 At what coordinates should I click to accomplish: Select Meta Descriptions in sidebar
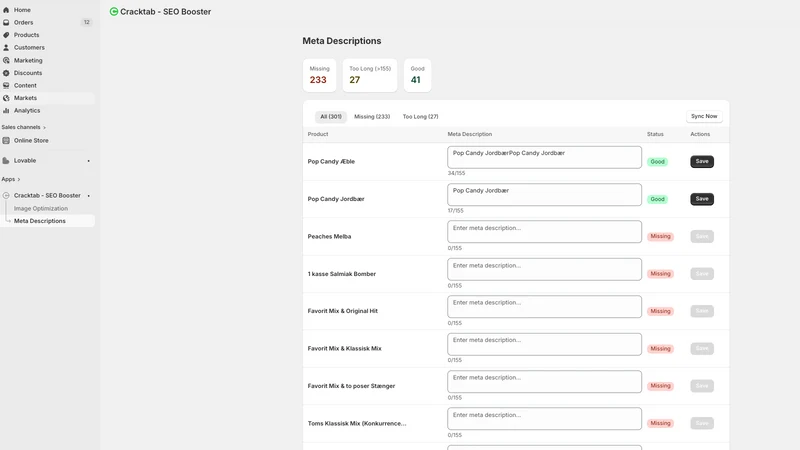pos(40,221)
